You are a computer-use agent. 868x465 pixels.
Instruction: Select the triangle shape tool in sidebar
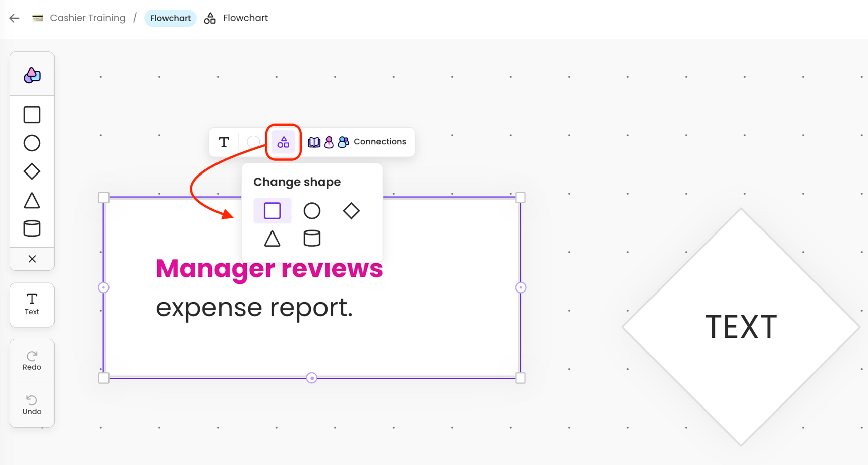[x=32, y=200]
